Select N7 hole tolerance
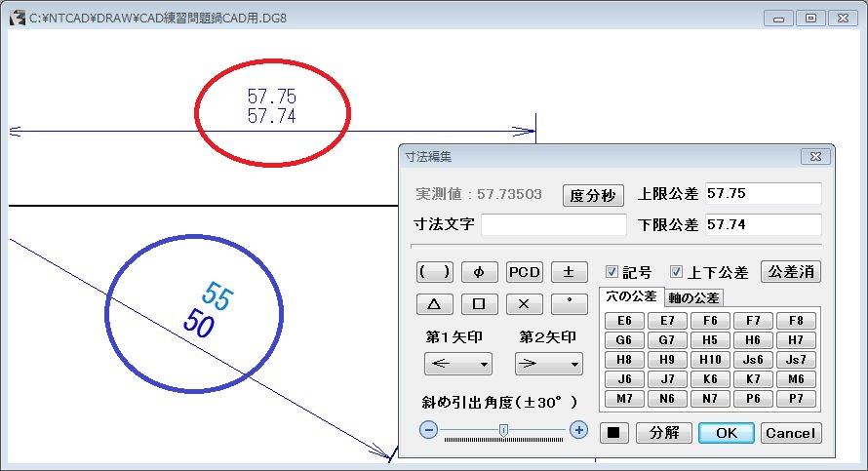This screenshot has height=471, width=868. pyautogui.click(x=710, y=399)
